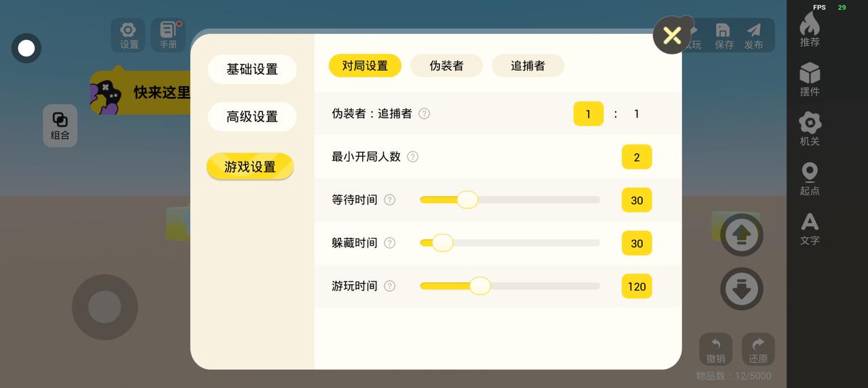Viewport: 868px width, 388px height.
Task: Switch to the 追捕者 tab
Action: coord(528,66)
